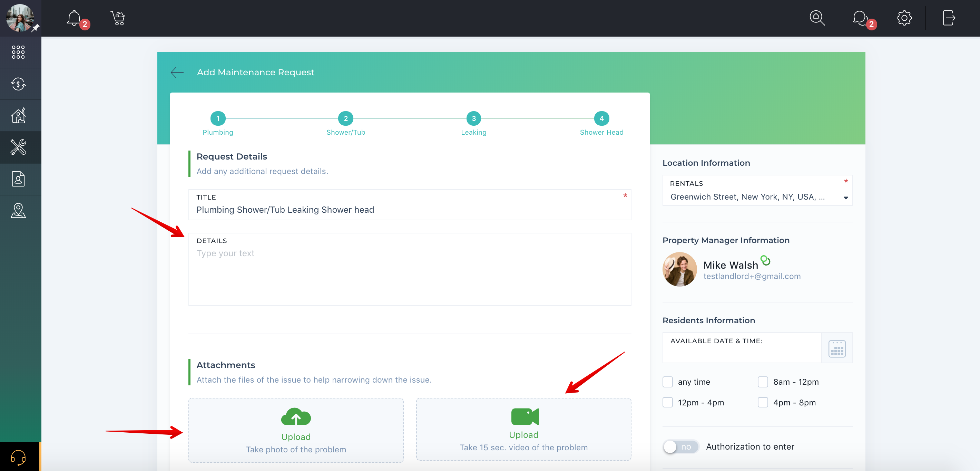Click the Details text area
This screenshot has height=471, width=980.
click(410, 269)
